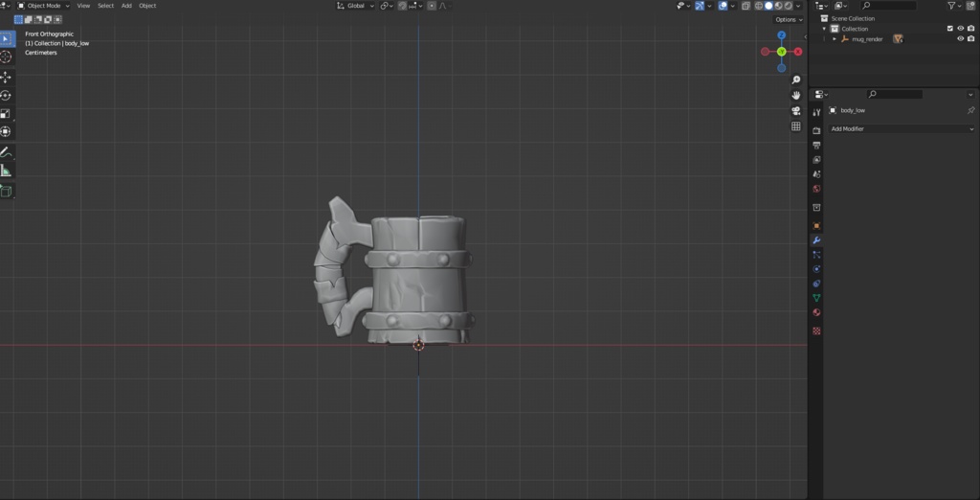
Task: Open the Modifier properties wrench tab
Action: (816, 239)
